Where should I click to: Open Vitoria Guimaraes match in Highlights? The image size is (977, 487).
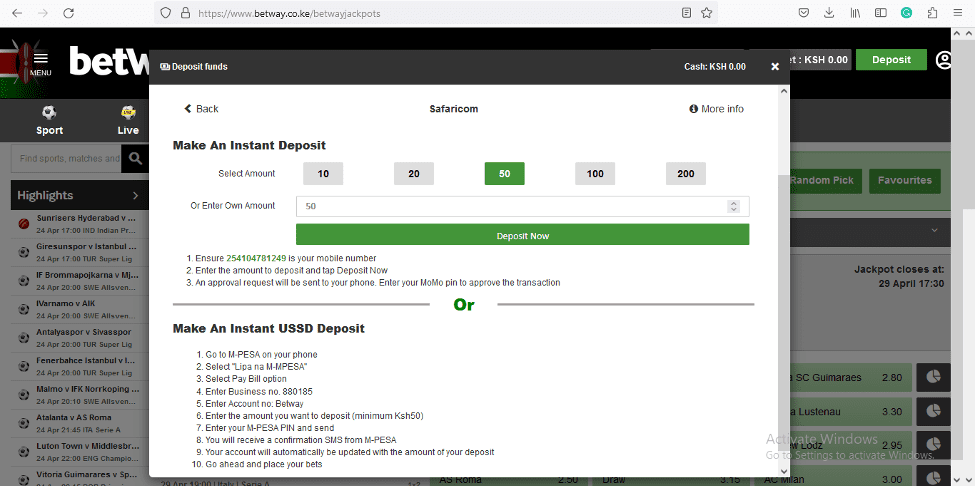pyautogui.click(x=80, y=476)
